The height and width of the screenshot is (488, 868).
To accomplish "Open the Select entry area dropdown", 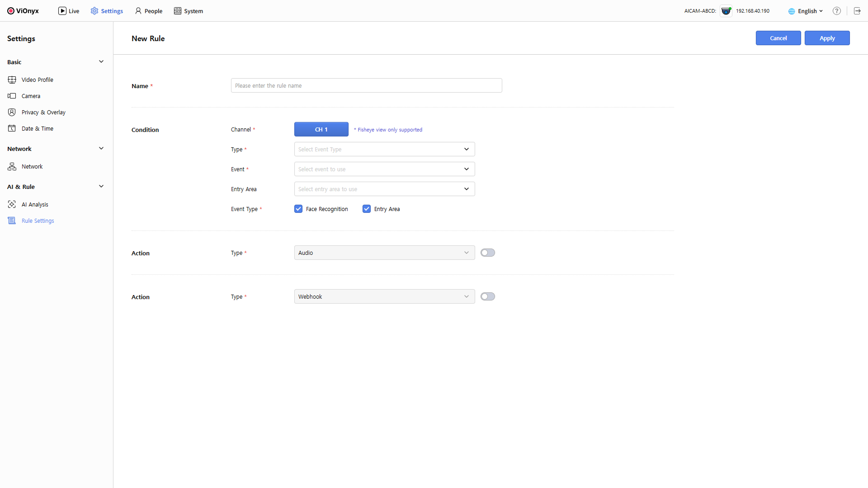I will pos(384,189).
